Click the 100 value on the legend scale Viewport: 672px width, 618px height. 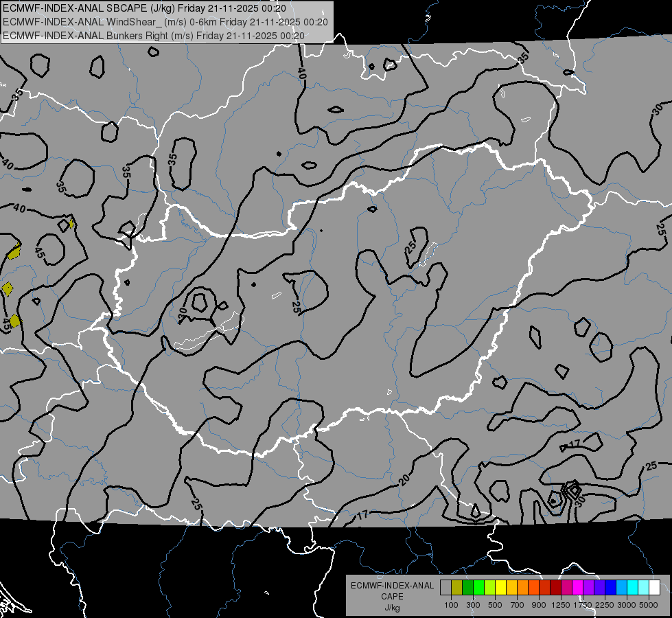click(451, 605)
